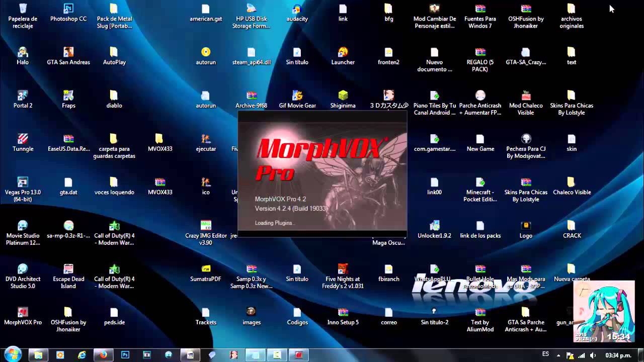
Task: Launch SumatraPDF from the desktop
Action: [x=206, y=273]
